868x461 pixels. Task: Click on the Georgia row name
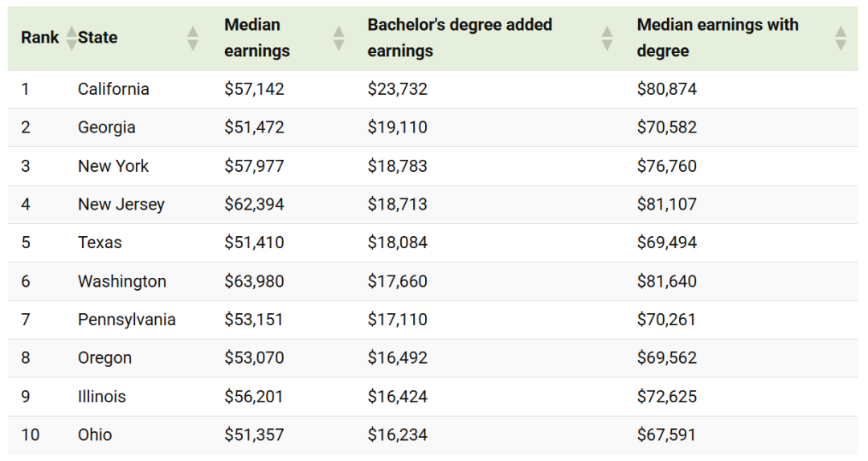[x=107, y=128]
